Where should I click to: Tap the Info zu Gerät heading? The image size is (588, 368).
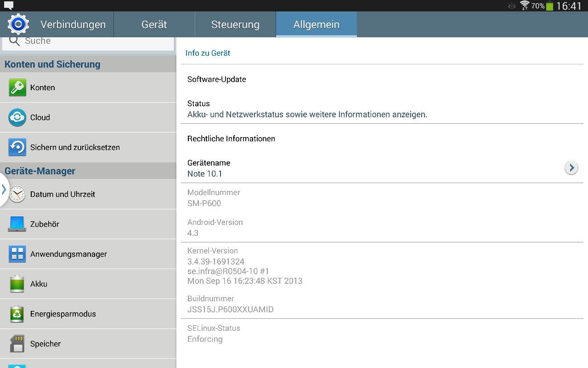pos(208,53)
